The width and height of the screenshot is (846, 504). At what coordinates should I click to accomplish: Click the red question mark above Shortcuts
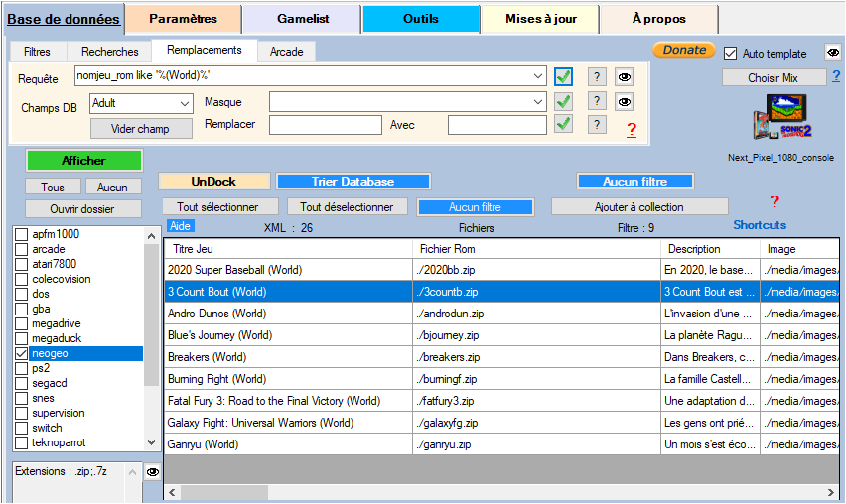[775, 202]
